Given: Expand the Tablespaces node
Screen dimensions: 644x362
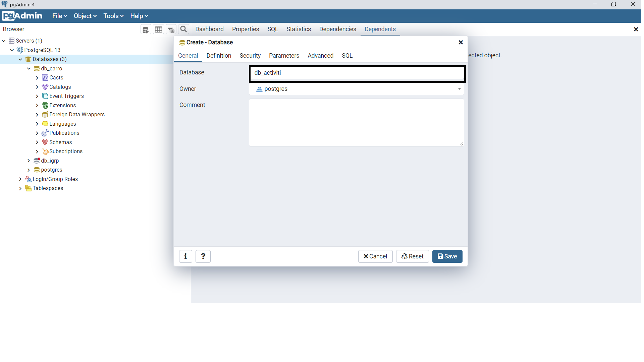Looking at the screenshot, I should (x=20, y=188).
